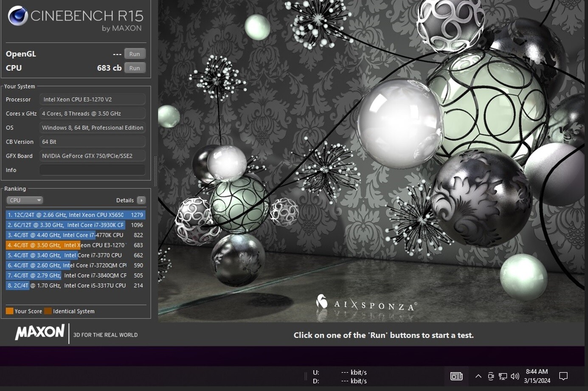The image size is (588, 391).
Task: Run the OpenGL benchmark
Action: (x=135, y=54)
